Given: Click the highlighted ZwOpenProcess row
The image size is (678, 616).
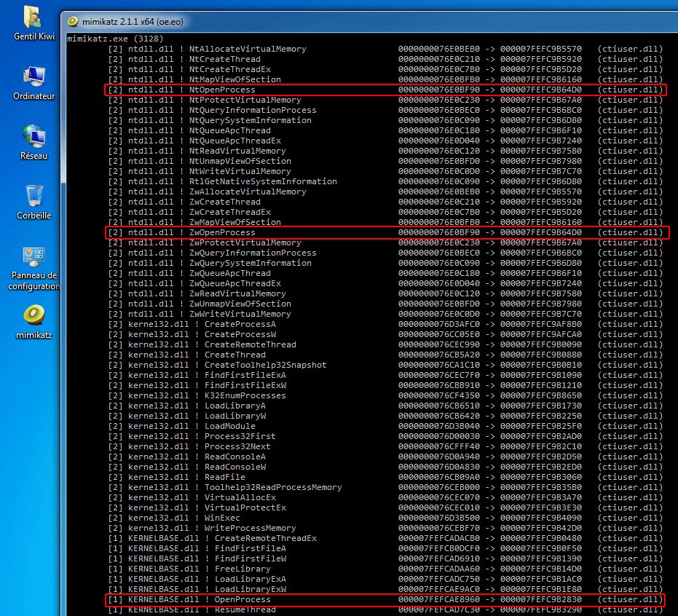Looking at the screenshot, I should point(387,232).
